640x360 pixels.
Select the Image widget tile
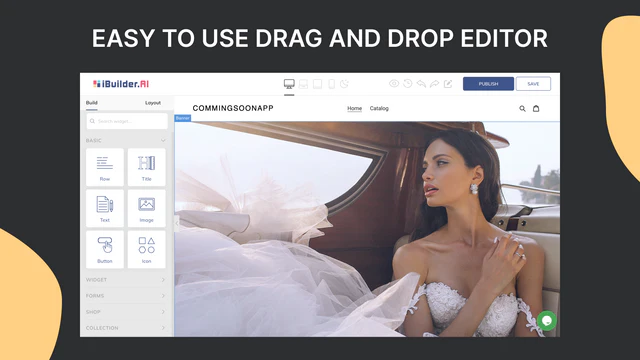[x=147, y=209]
